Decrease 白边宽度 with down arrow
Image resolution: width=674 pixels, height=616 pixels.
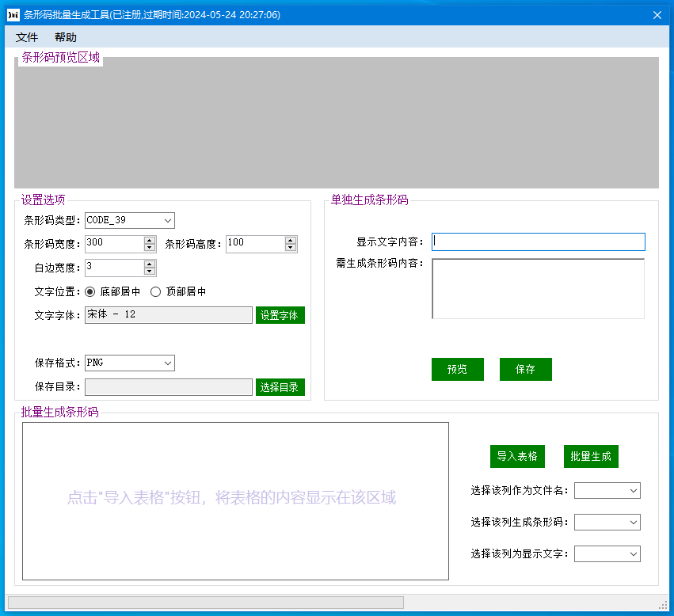(150, 272)
